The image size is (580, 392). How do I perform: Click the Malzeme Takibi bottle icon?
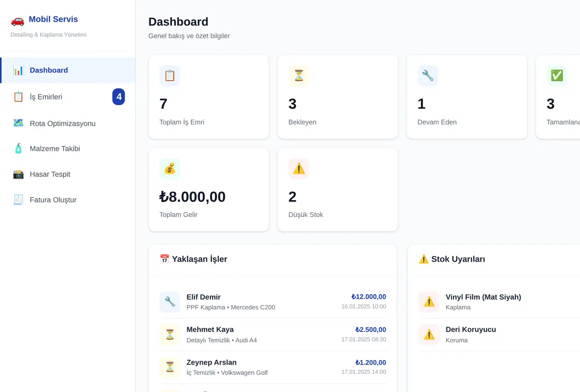pyautogui.click(x=18, y=148)
